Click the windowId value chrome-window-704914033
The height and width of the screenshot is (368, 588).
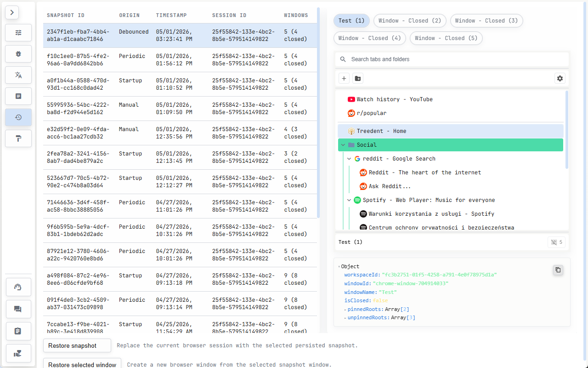tap(411, 283)
